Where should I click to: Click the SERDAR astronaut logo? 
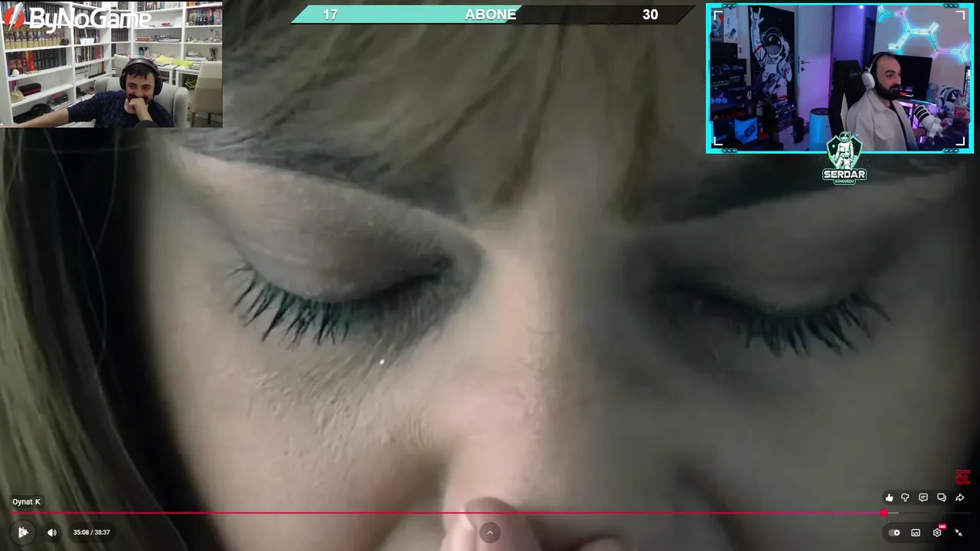[x=844, y=157]
